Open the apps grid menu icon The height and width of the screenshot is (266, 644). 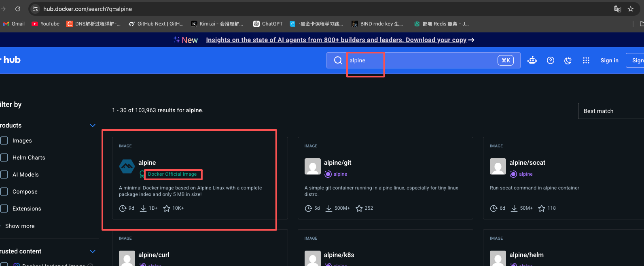click(x=586, y=60)
